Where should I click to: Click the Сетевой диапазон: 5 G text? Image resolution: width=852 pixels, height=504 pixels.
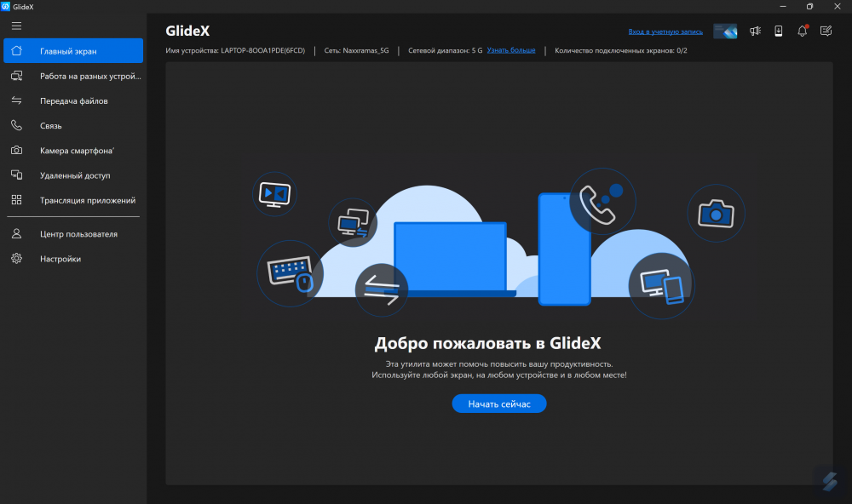click(445, 50)
